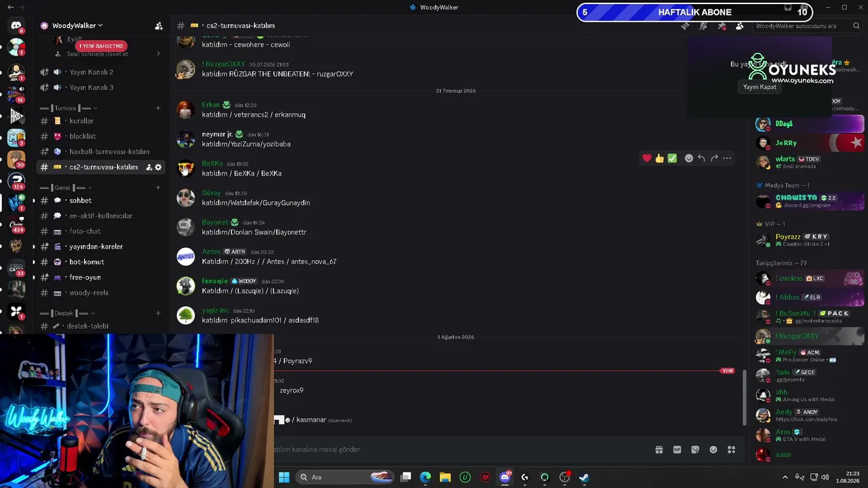Image resolution: width=868 pixels, height=488 pixels.
Task: Open DDayS profile in member list
Action: [x=810, y=124]
